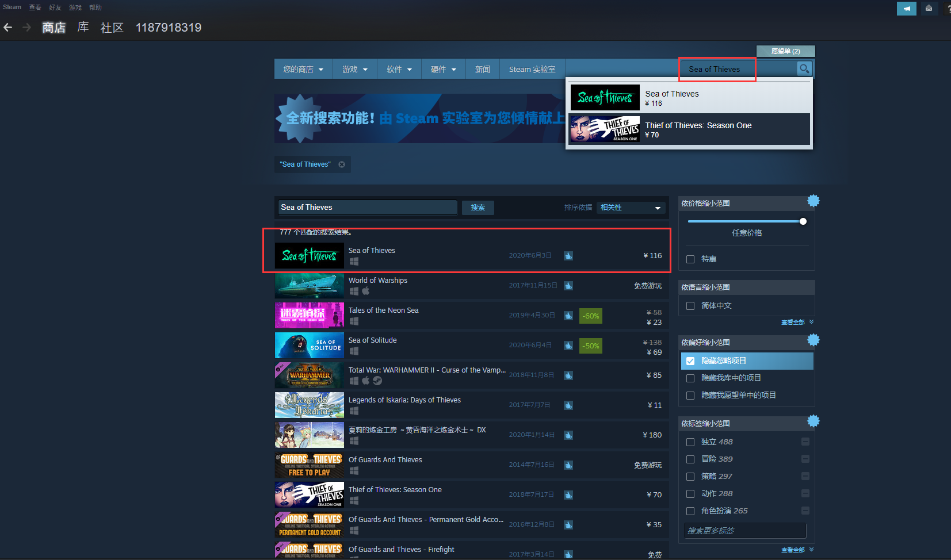
Task: Click the search magnifier icon in store nav
Action: coord(804,68)
